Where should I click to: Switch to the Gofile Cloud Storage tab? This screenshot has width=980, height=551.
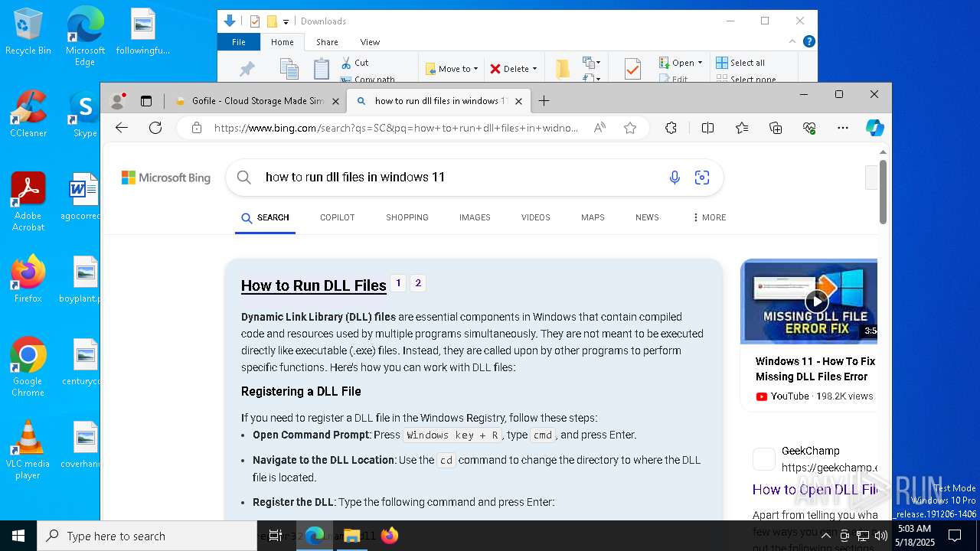pos(257,101)
